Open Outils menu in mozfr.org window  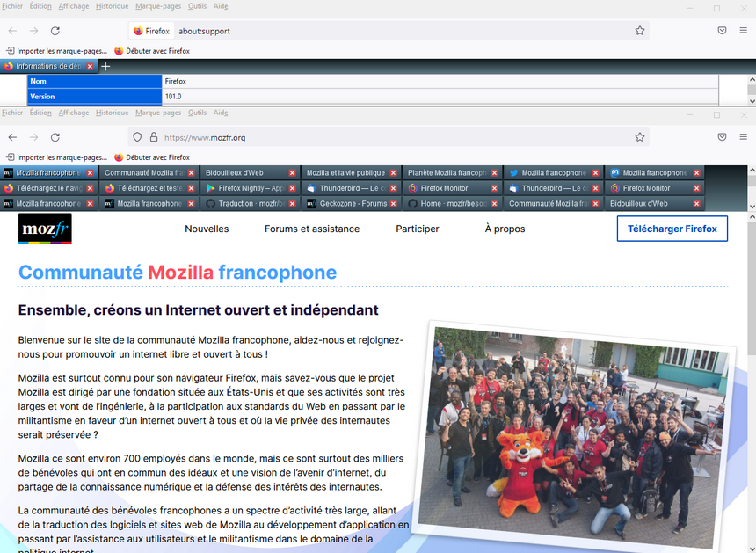(197, 113)
